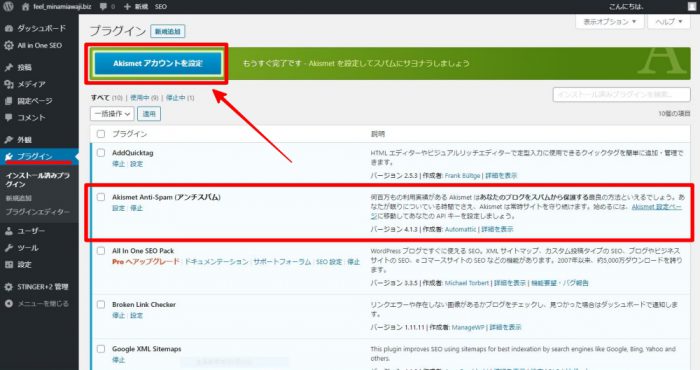
Task: Open Michael Torbert author link
Action: coord(467,283)
